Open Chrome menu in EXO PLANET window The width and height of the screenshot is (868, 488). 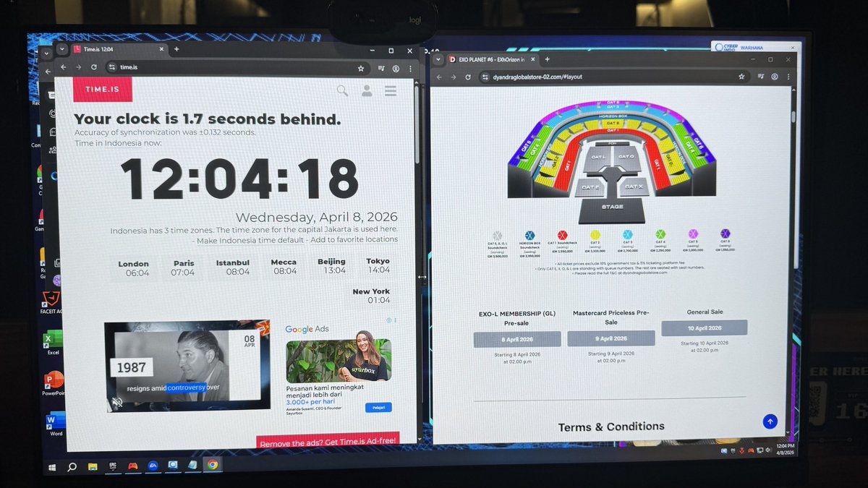789,76
